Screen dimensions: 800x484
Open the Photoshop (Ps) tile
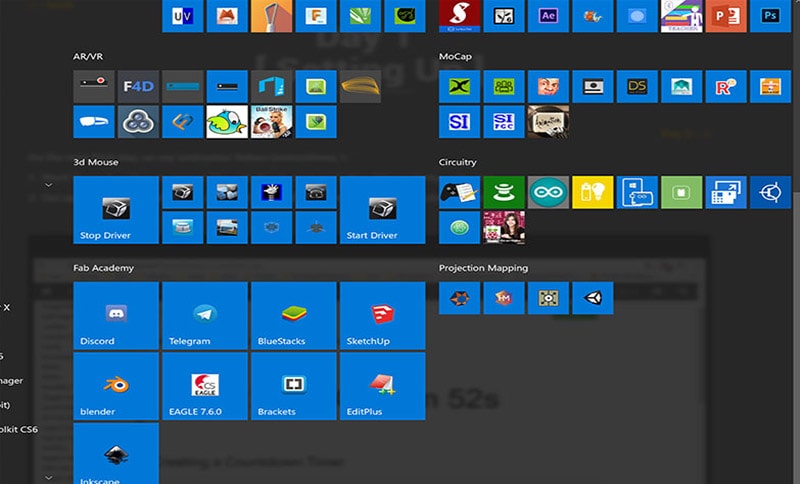[770, 16]
